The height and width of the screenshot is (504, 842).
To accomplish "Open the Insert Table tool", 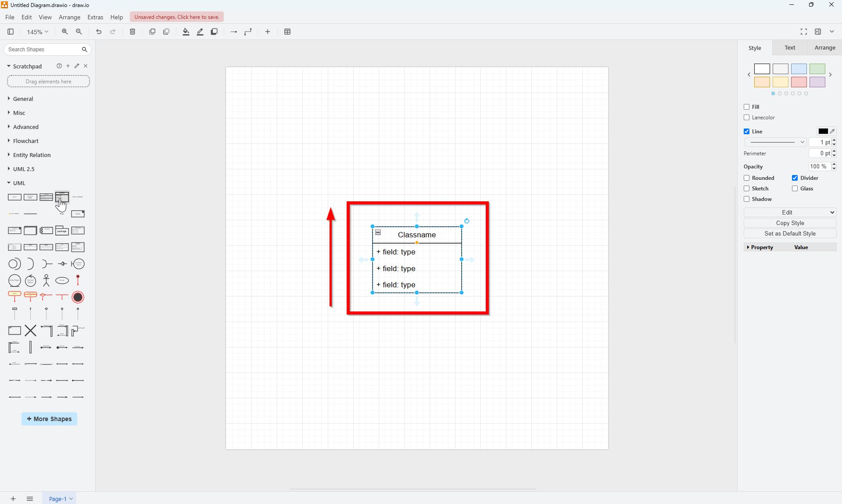I will 287,32.
